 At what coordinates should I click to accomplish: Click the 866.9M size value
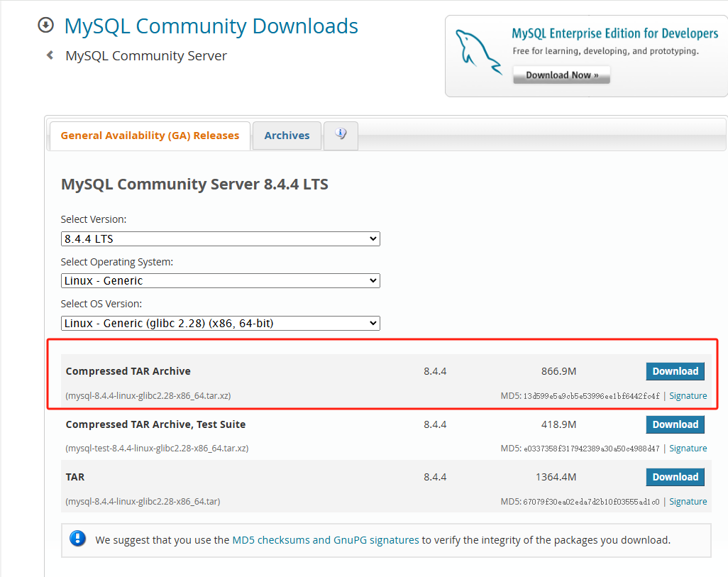[558, 371]
